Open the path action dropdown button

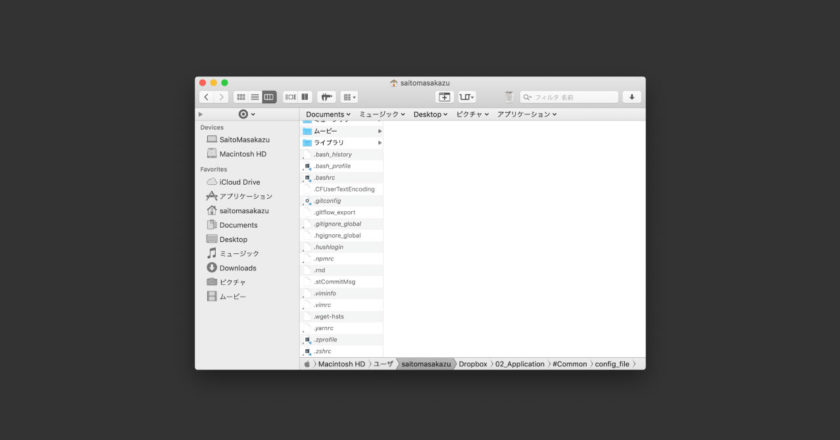click(x=466, y=97)
